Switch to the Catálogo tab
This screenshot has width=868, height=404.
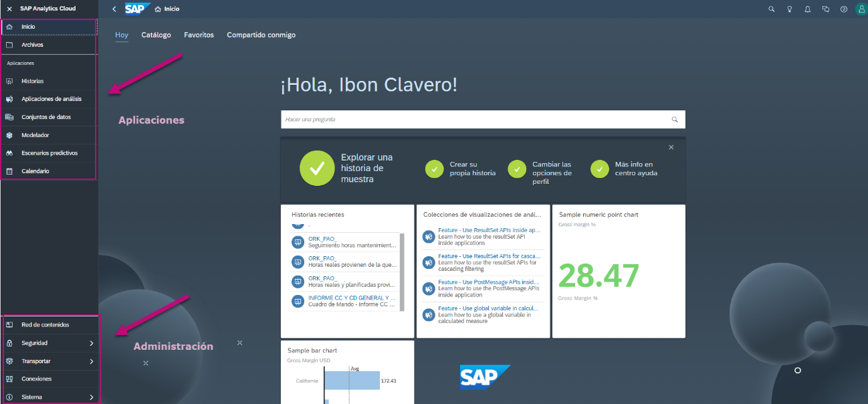156,35
